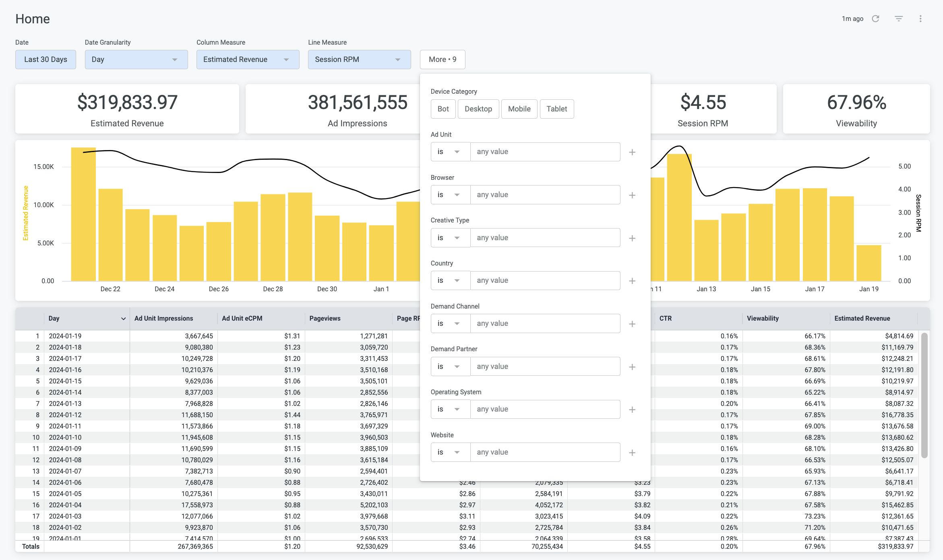Click the Country value field
943x560 pixels.
pyautogui.click(x=545, y=280)
